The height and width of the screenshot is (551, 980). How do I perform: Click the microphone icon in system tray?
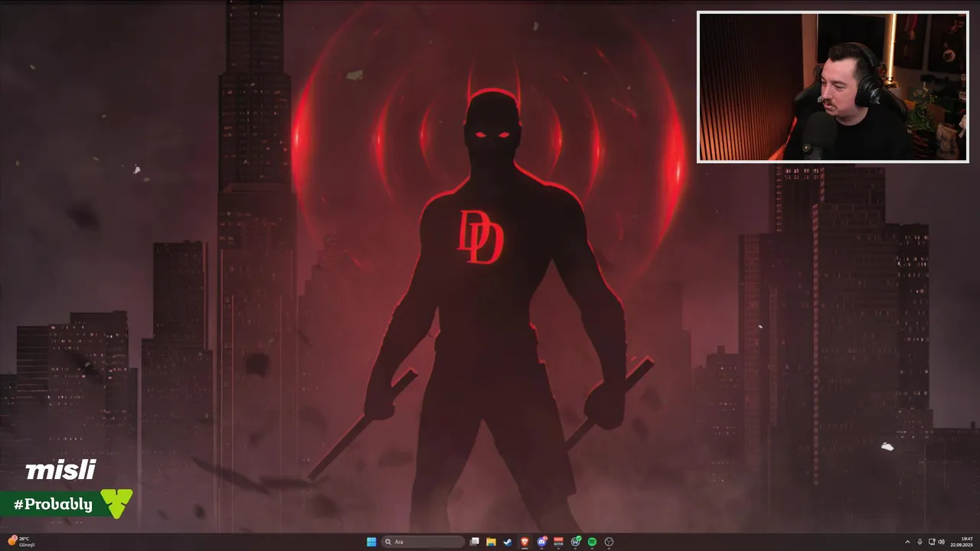click(920, 542)
